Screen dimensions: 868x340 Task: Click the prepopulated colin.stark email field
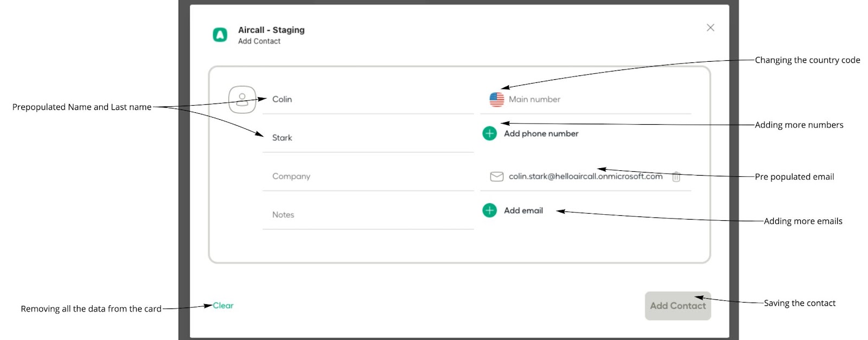coord(585,177)
